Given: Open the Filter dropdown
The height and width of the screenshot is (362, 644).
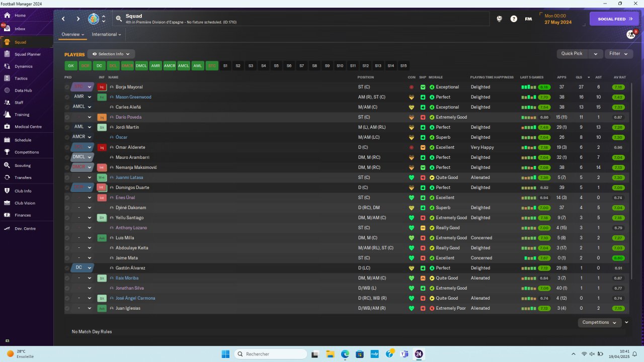Looking at the screenshot, I should tap(618, 54).
